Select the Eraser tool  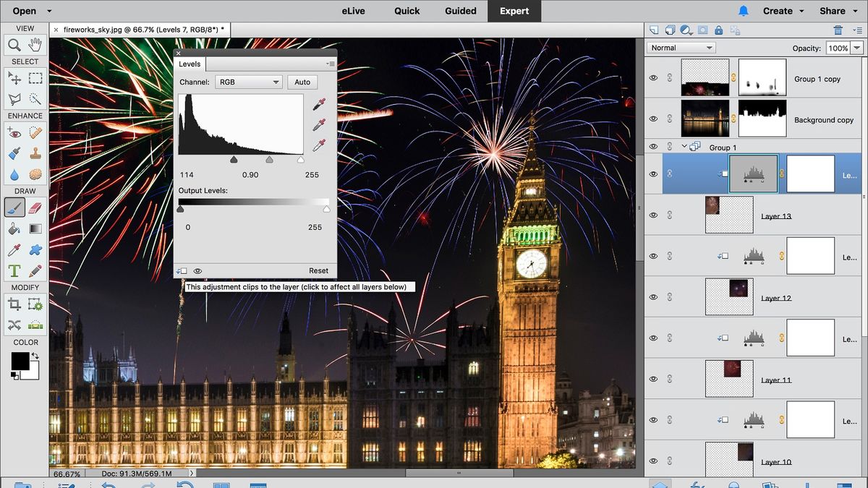35,207
